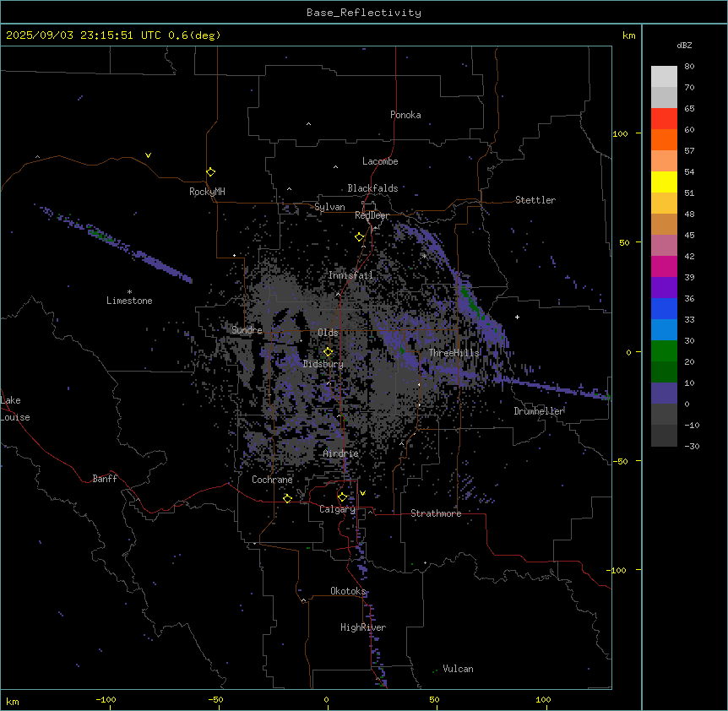This screenshot has height=711, width=728.
Task: Pick the blue 33-36 dBZ legend swatch
Action: click(664, 308)
